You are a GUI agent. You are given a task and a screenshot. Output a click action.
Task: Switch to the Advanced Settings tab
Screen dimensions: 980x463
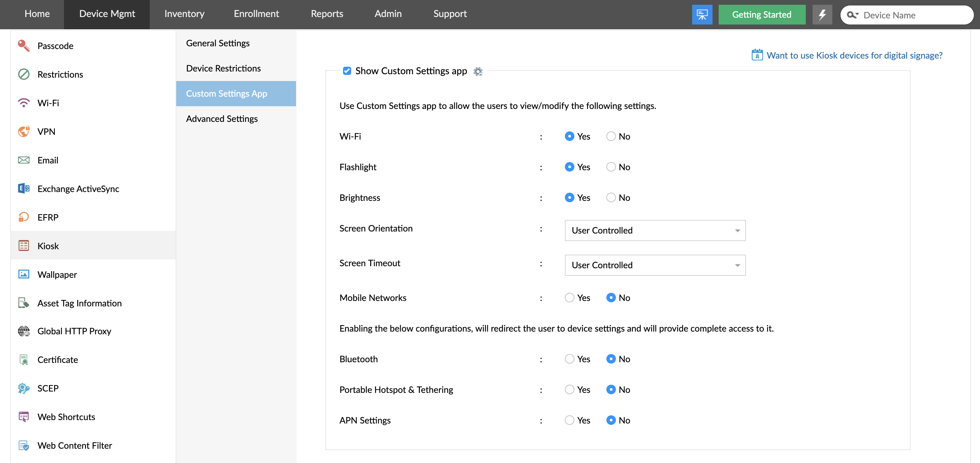pos(222,118)
